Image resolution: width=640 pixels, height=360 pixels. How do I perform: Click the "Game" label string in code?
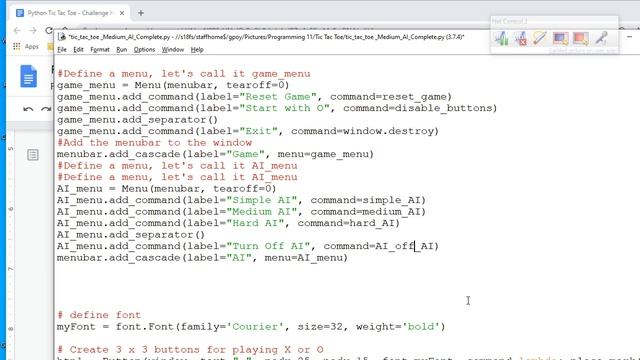pos(246,154)
